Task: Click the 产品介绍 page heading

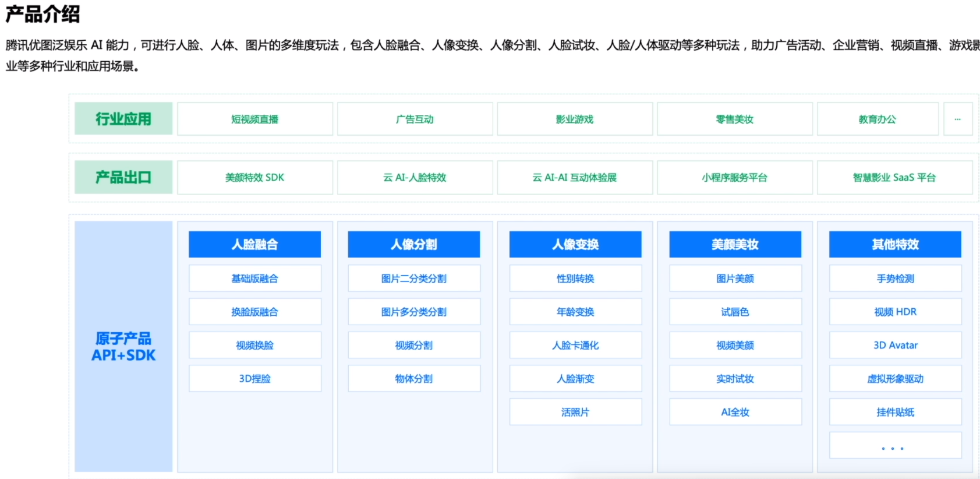Action: pos(43,13)
